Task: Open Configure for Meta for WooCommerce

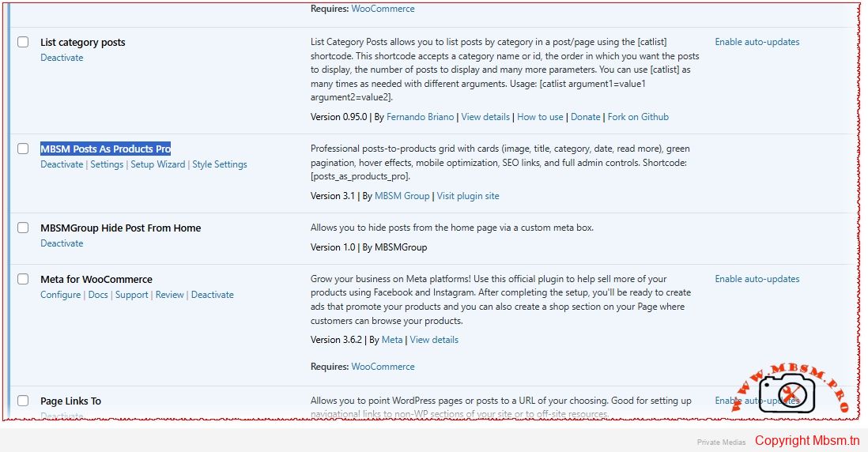Action: click(60, 295)
